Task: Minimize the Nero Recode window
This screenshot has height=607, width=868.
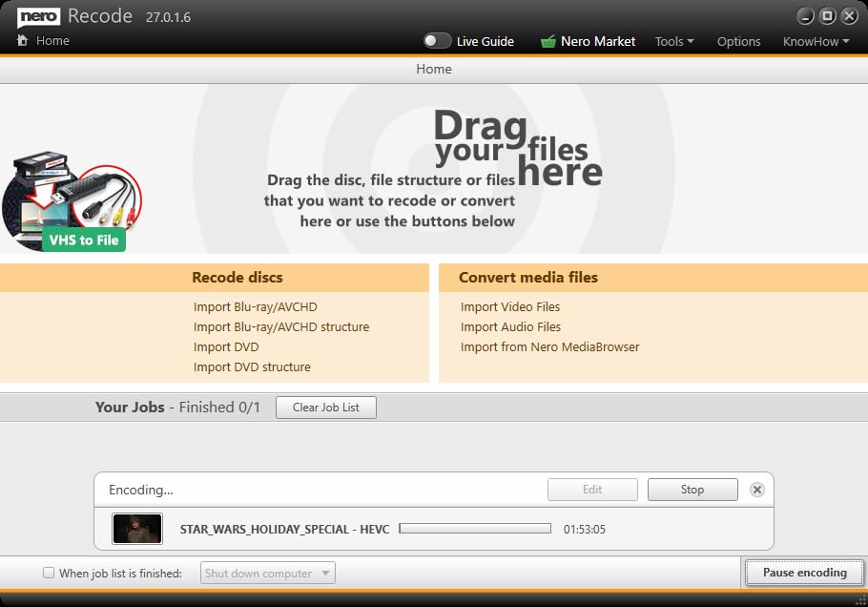Action: tap(805, 16)
